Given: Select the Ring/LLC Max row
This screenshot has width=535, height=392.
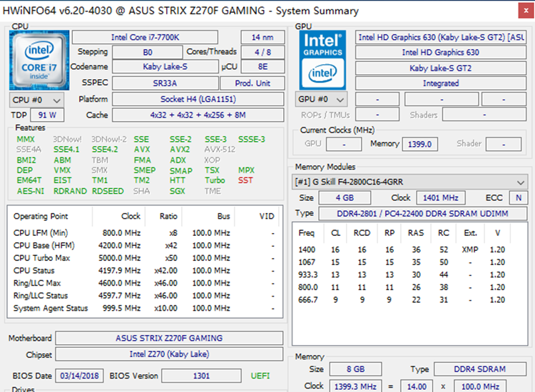Looking at the screenshot, I should coord(145,283).
